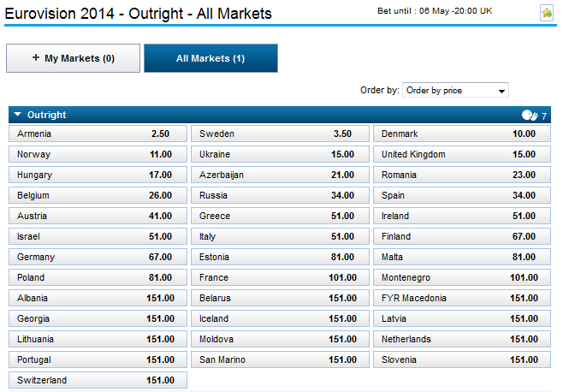Choose Switzerland at 151.00
563x392 pixels.
tap(97, 381)
